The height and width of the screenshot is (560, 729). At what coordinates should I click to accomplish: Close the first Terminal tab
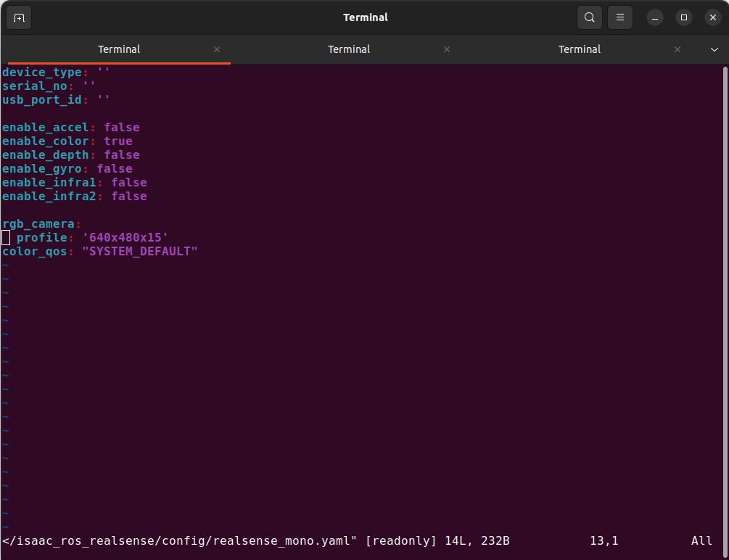(217, 49)
